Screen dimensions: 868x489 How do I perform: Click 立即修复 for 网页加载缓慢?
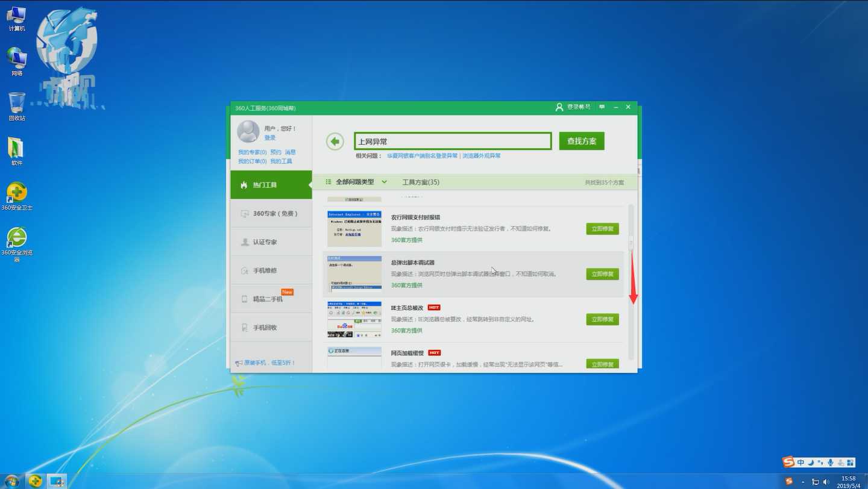pos(603,364)
